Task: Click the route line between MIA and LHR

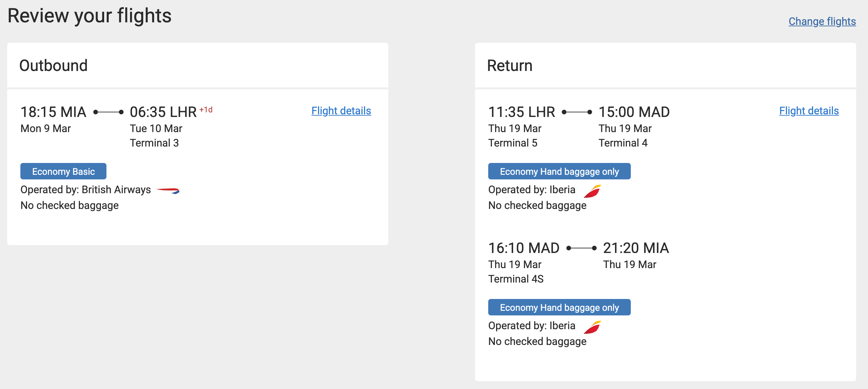Action: [108, 112]
